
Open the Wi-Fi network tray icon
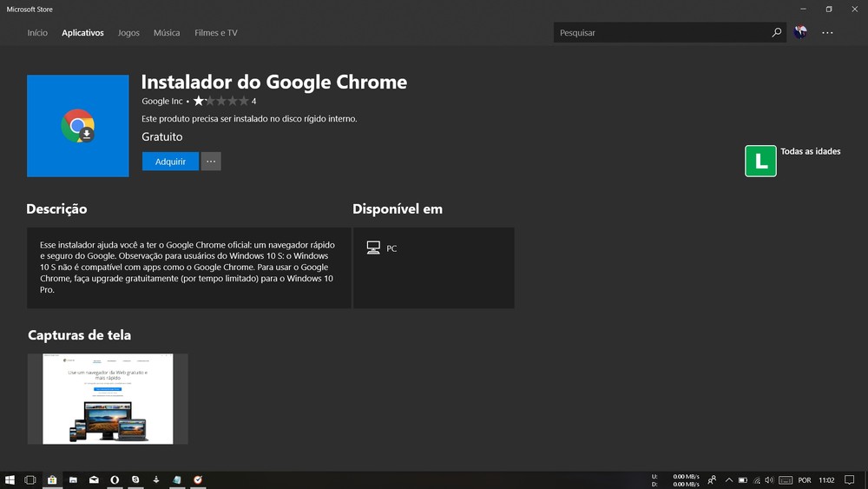pos(757,480)
